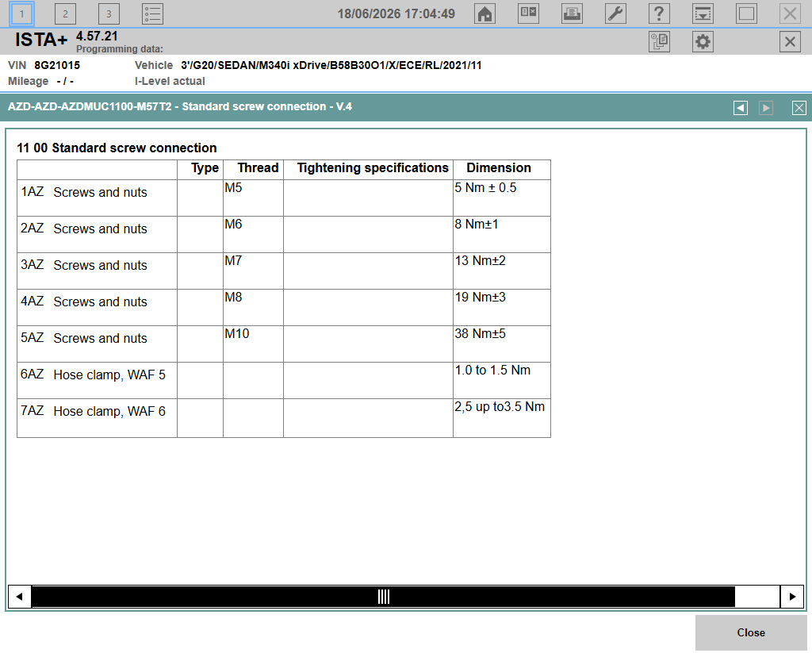Click the 13 Nm±2 value
Image resolution: width=812 pixels, height=653 pixels.
(480, 261)
